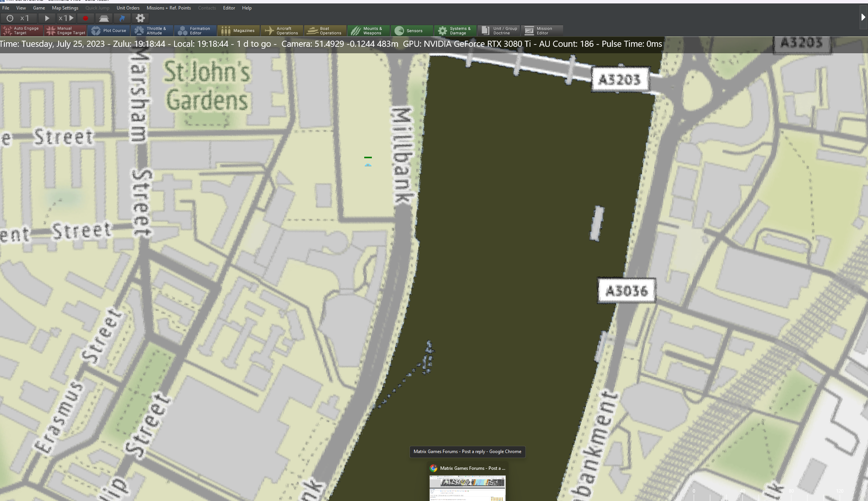Click the 'Time: Tuesday, July 25, 2023' status text

click(52, 44)
